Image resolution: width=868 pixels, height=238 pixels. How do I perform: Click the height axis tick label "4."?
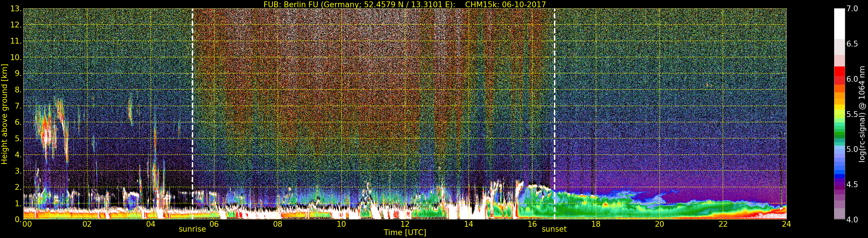[18, 155]
